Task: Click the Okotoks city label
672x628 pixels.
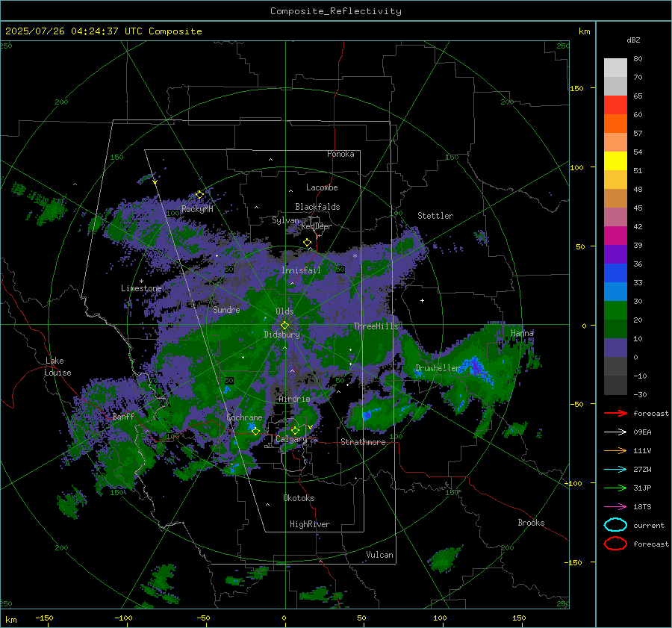Action: [x=299, y=498]
